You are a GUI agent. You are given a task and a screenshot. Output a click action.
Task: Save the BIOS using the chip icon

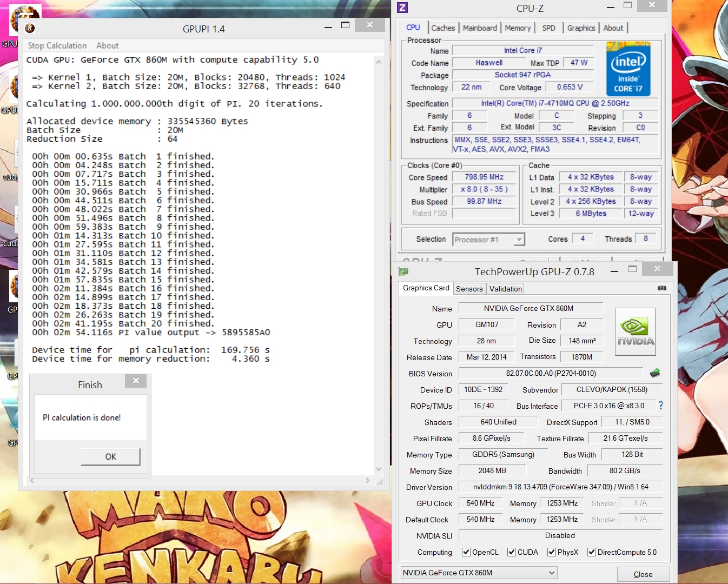(x=655, y=373)
